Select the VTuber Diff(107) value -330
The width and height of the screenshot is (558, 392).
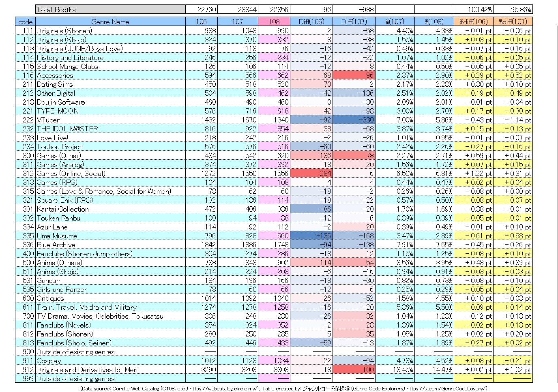[x=354, y=120]
